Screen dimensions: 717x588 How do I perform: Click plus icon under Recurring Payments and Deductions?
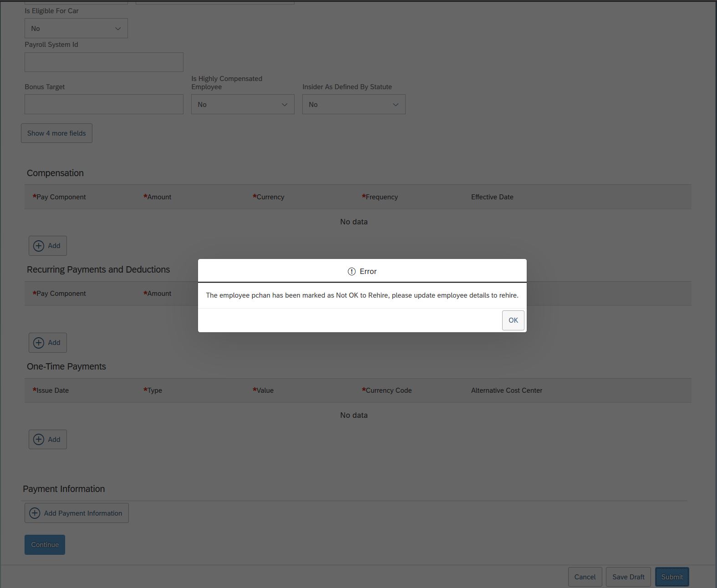pyautogui.click(x=39, y=343)
